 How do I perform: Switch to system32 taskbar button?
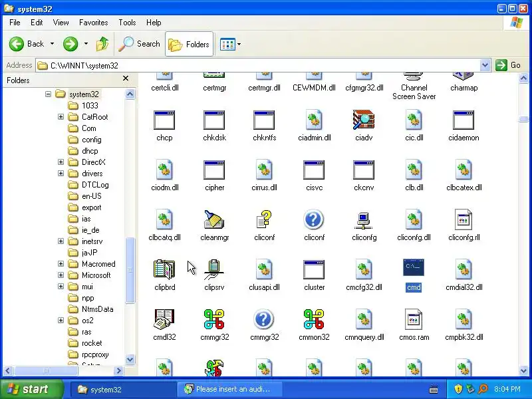[122, 390]
